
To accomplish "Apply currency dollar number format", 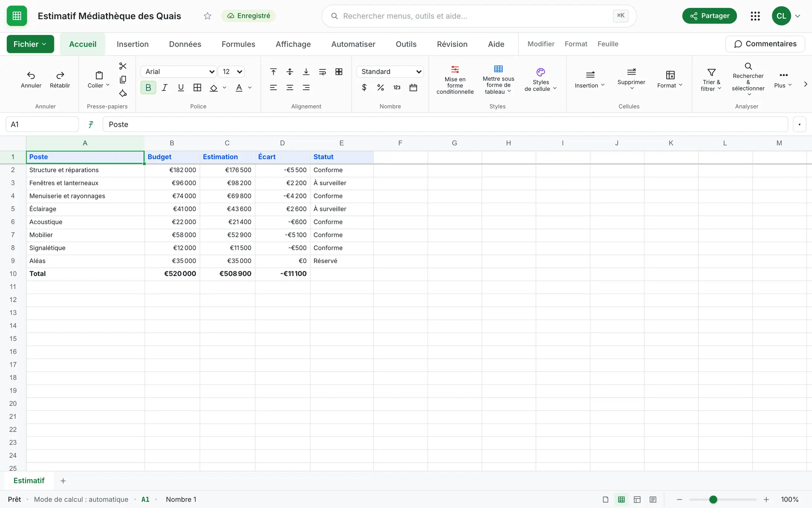I will [x=364, y=88].
